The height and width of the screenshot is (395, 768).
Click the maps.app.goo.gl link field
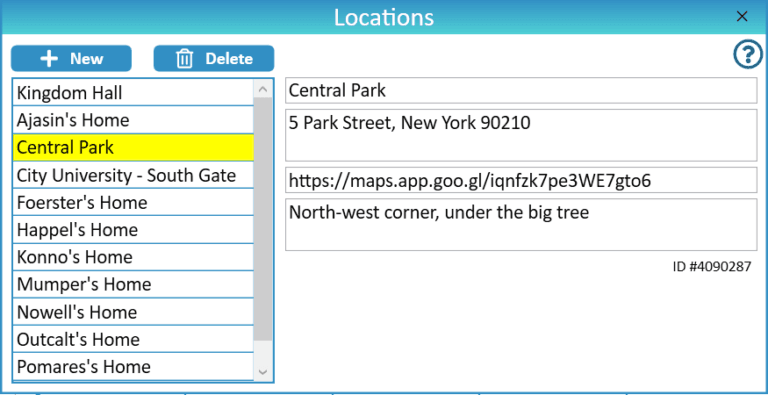tap(521, 180)
